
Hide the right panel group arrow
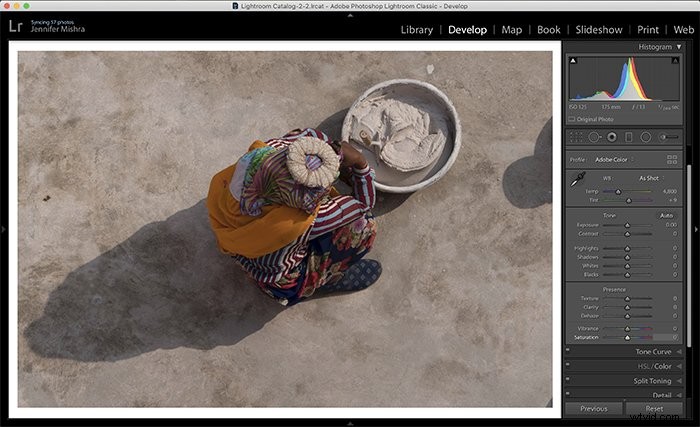696,229
